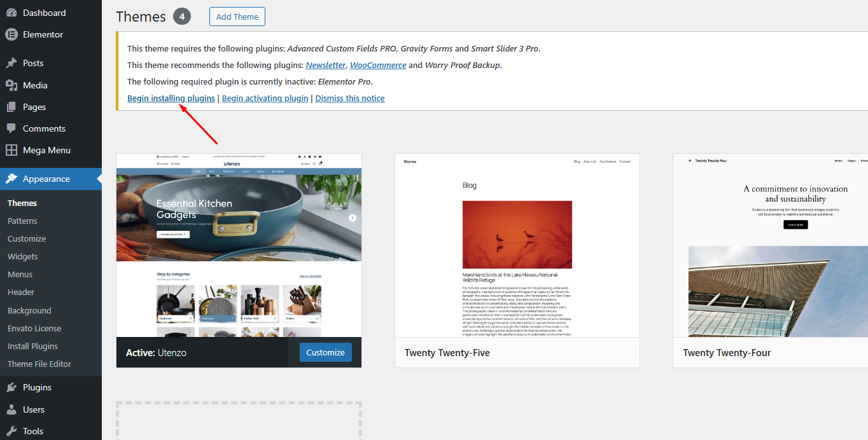The height and width of the screenshot is (440, 868).
Task: Click the Begin installing plugins link
Action: click(x=171, y=98)
